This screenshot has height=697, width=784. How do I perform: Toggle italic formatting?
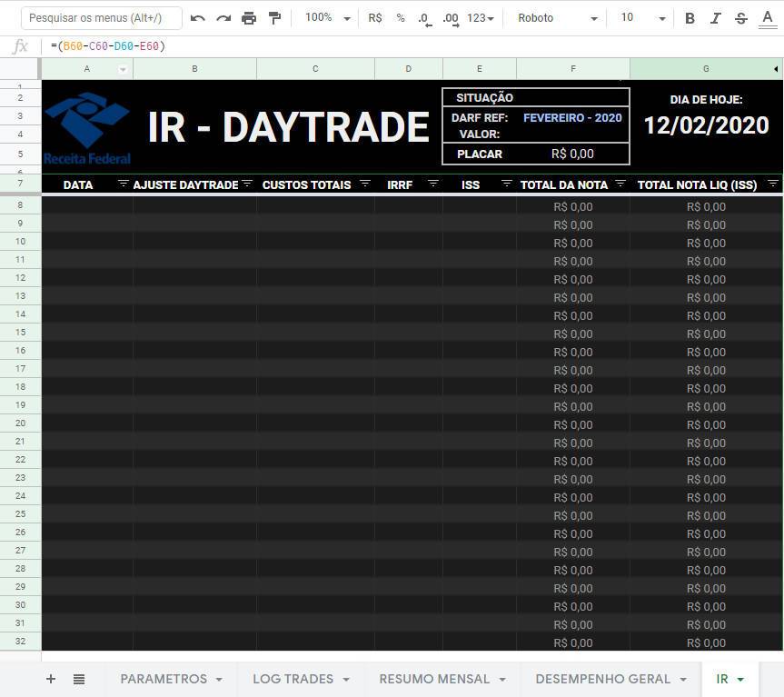point(715,18)
